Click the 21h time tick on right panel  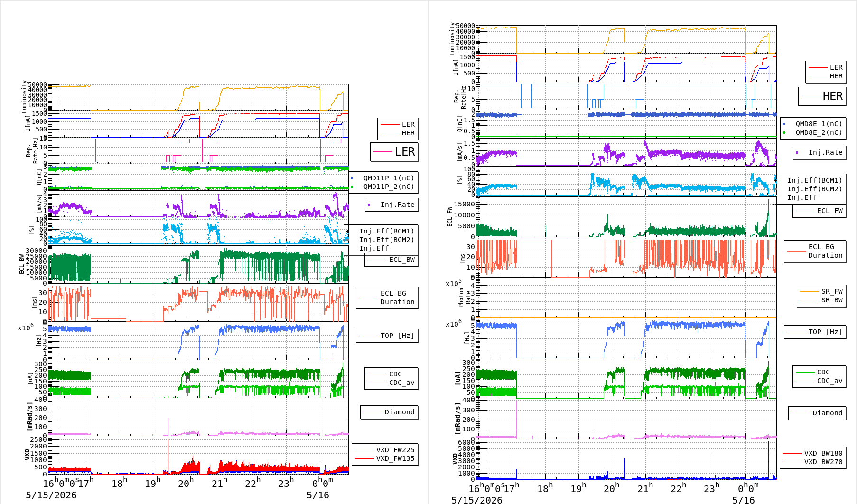point(645,488)
